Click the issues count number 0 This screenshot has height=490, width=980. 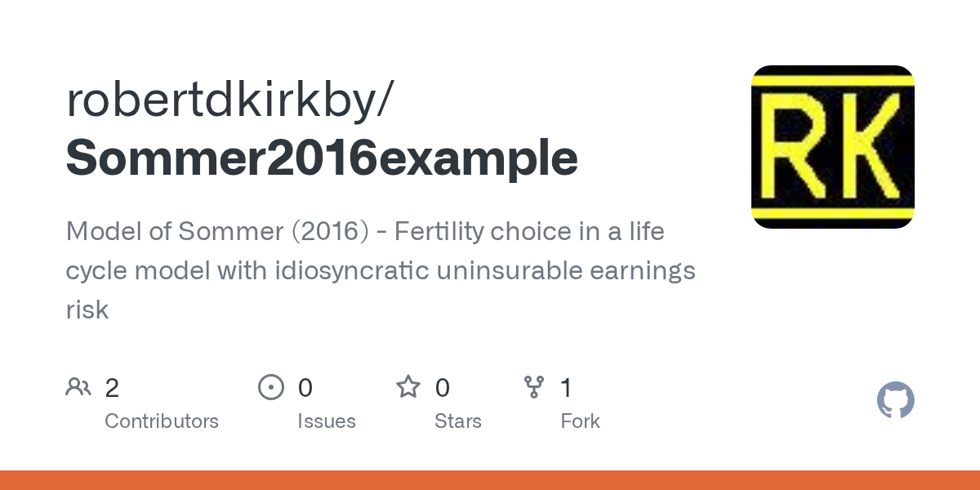pos(305,388)
